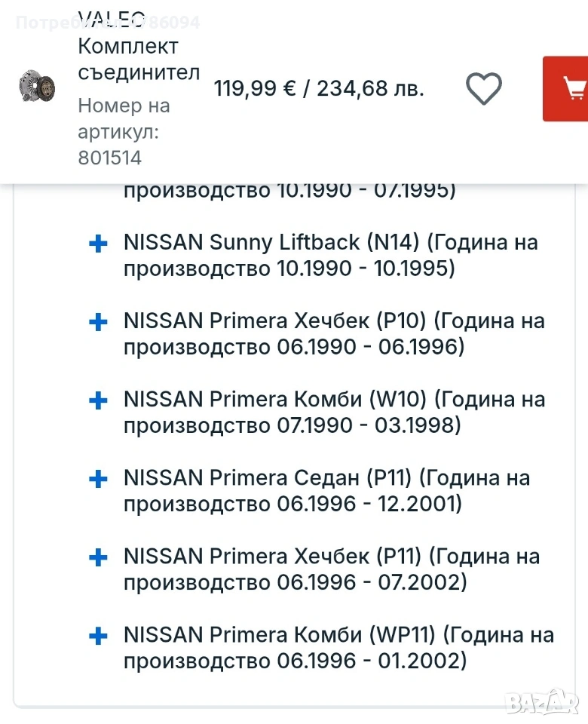Click the partially hidden 10.1990 - 07.1995 entry
This screenshot has width=588, height=724.
(289, 190)
